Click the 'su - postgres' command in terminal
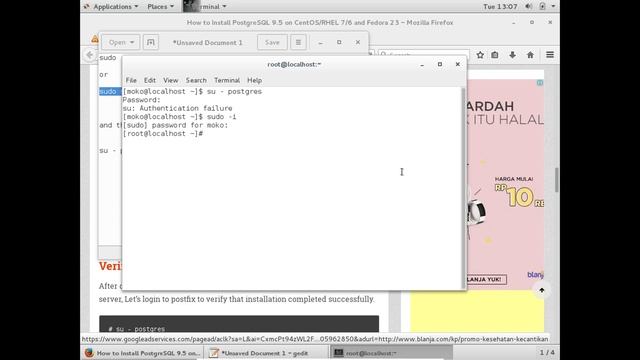 coord(234,91)
